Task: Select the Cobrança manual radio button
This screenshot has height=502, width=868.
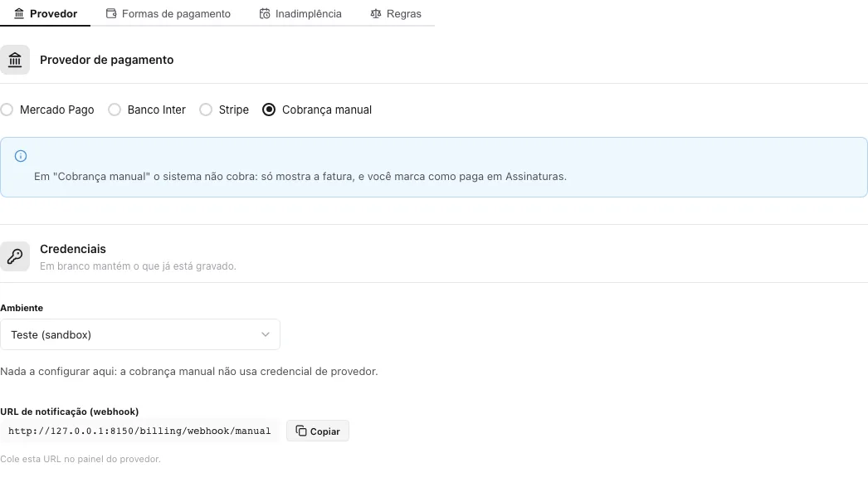Action: coord(269,110)
